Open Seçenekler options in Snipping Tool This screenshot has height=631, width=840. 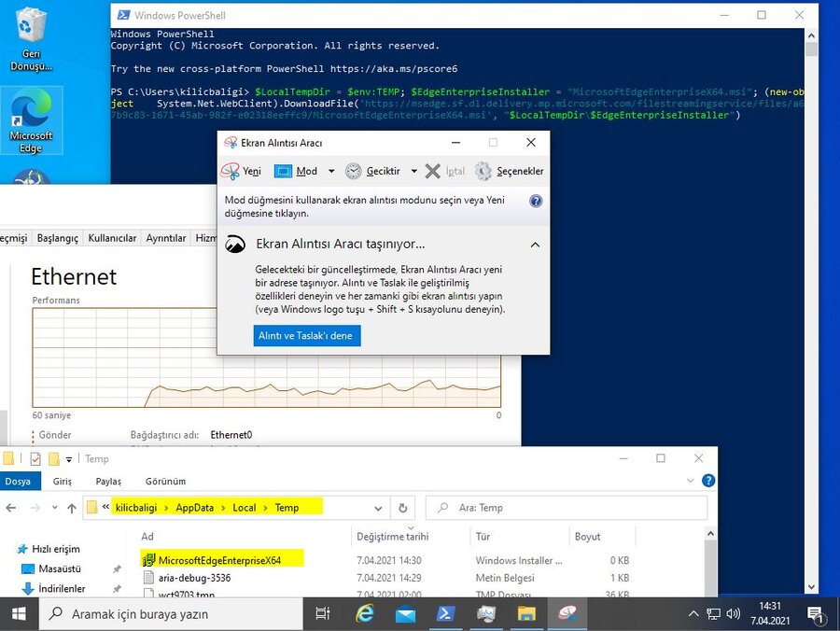pos(510,171)
